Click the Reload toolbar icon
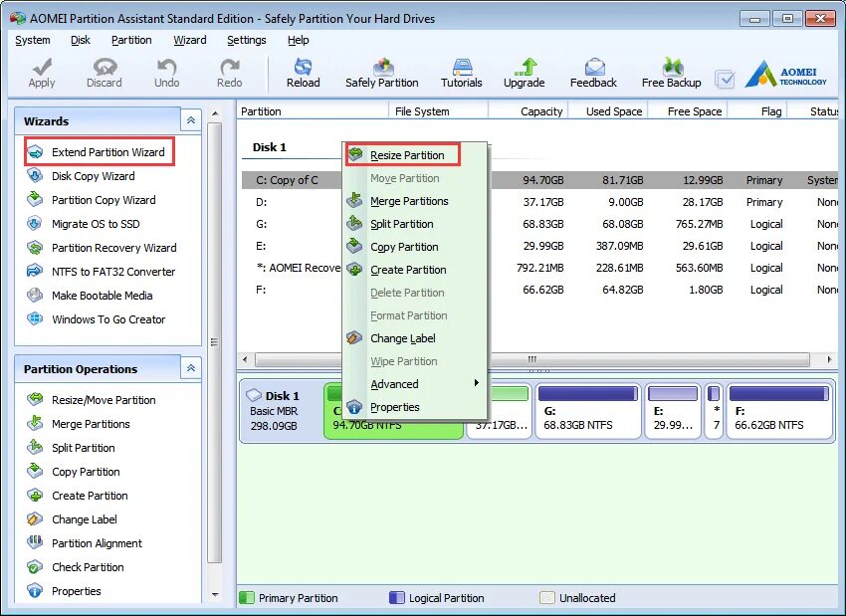 [303, 67]
